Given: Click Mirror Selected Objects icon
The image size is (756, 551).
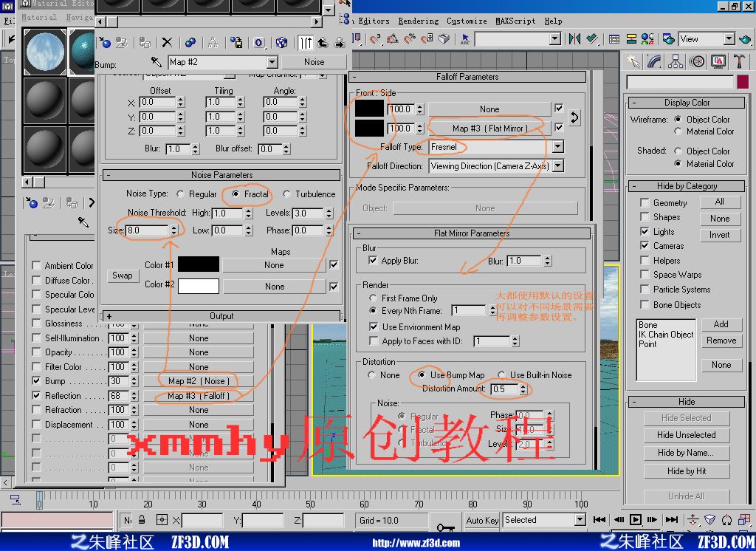Looking at the screenshot, I should (574, 38).
